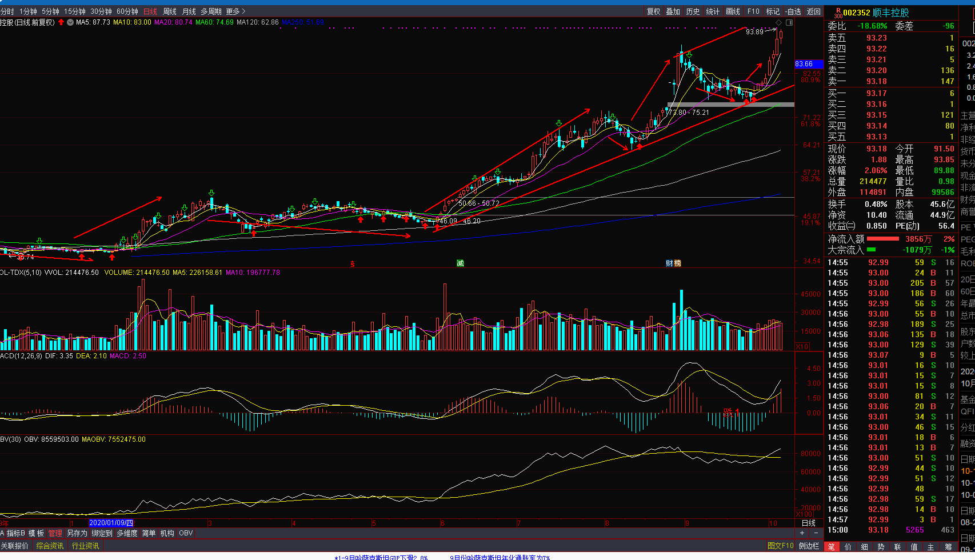This screenshot has height=560, width=975.
Task: Open F10 company information
Action: click(x=753, y=11)
